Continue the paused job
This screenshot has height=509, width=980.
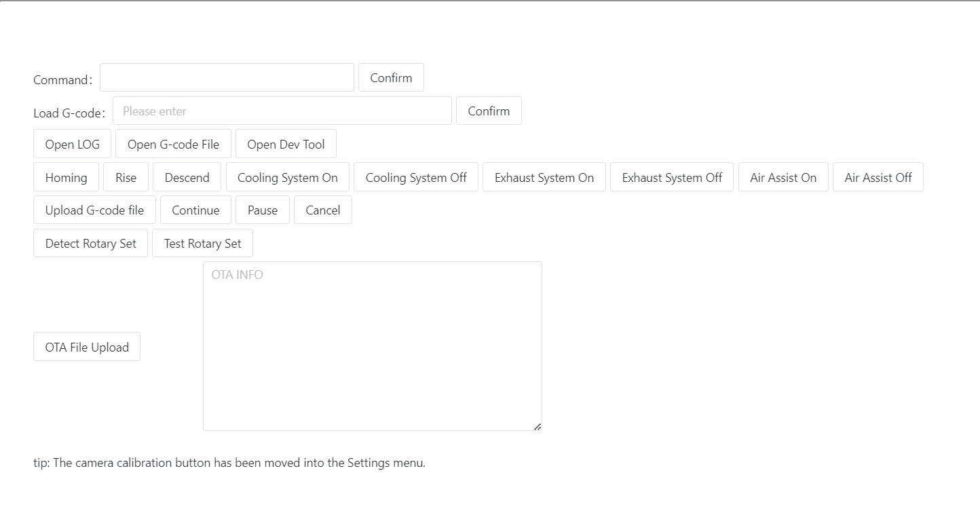click(x=195, y=210)
